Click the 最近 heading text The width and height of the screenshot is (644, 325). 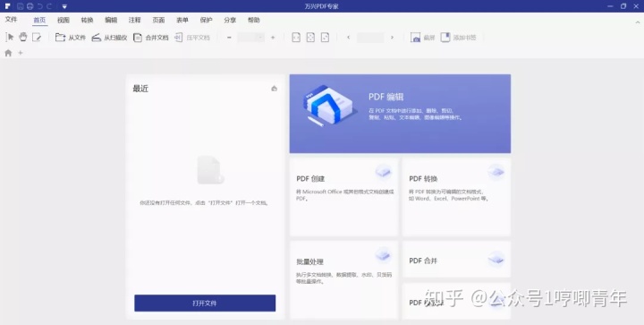click(140, 89)
